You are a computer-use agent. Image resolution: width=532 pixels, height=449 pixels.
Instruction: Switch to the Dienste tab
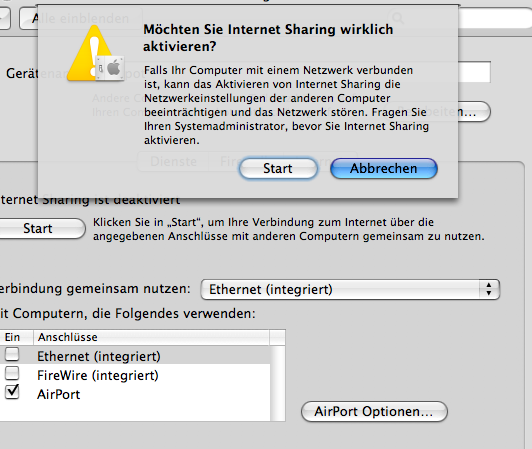[x=173, y=162]
